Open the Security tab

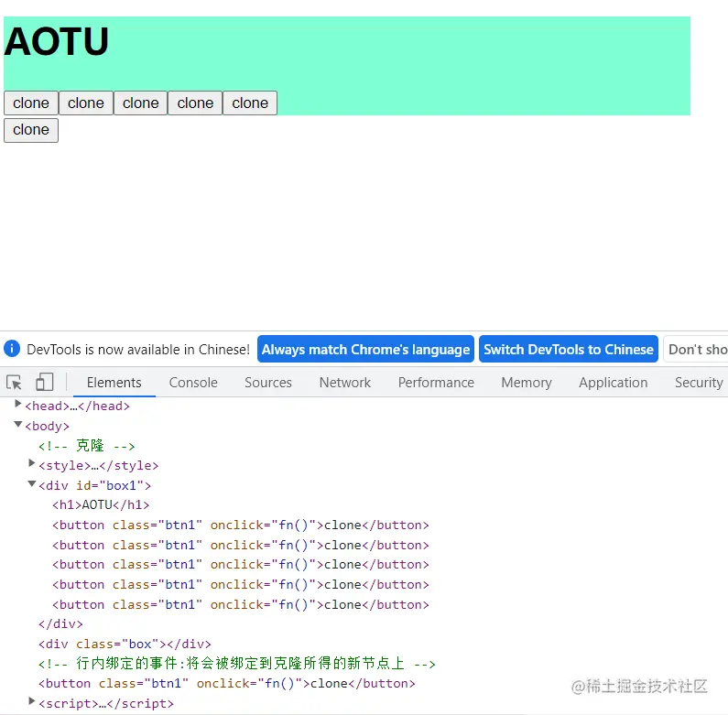click(x=699, y=383)
